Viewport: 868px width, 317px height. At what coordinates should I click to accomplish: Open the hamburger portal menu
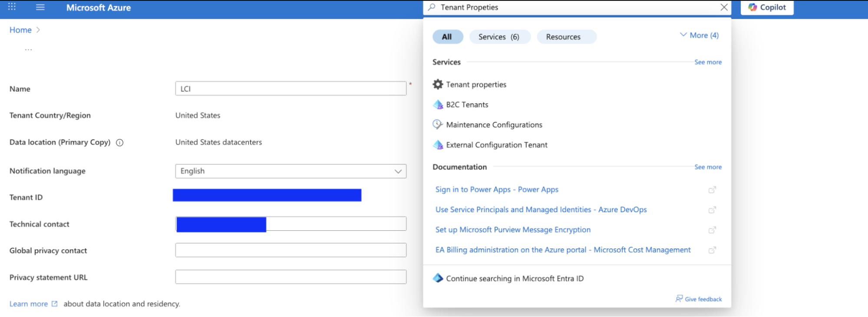(40, 7)
